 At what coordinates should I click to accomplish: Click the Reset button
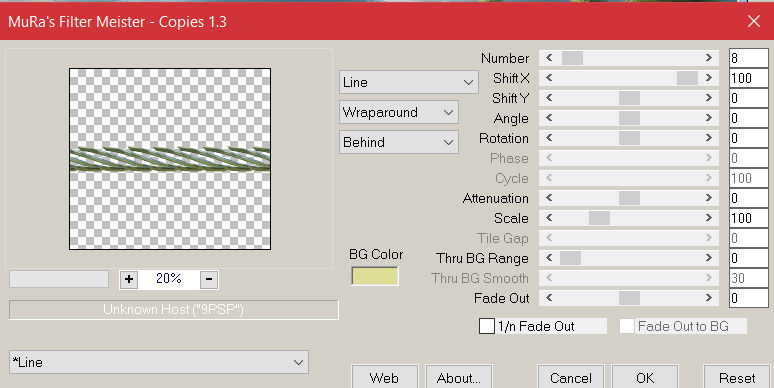click(736, 378)
